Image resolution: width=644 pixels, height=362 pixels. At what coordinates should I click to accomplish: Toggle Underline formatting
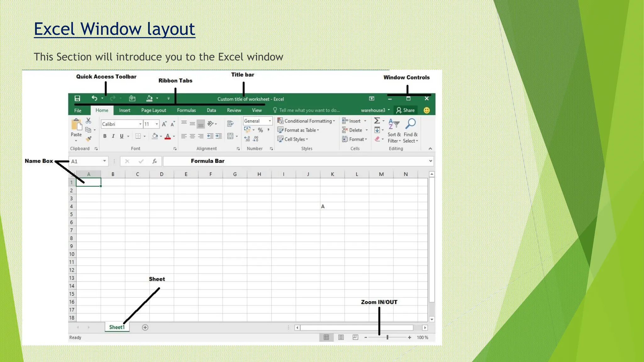point(122,136)
